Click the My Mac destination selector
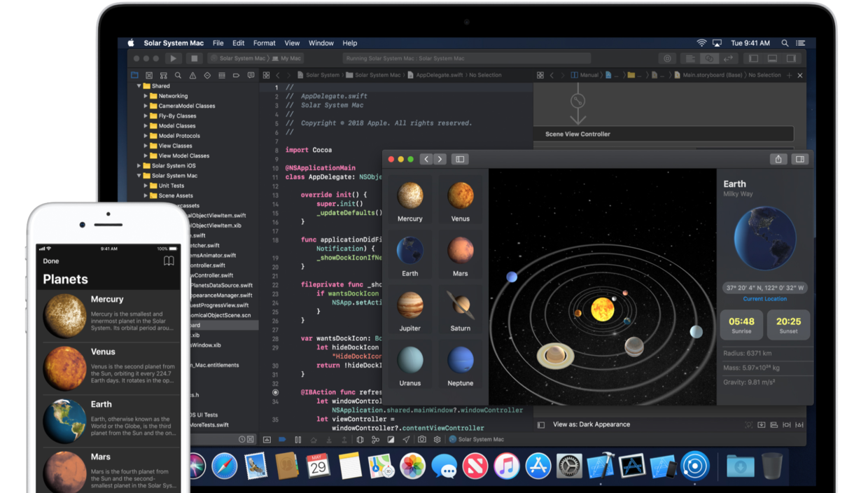Viewport: 868px width, 493px height. [288, 59]
